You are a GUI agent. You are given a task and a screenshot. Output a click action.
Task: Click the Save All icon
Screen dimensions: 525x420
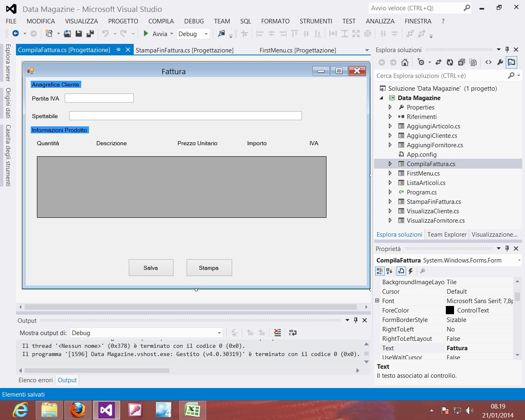coord(90,34)
